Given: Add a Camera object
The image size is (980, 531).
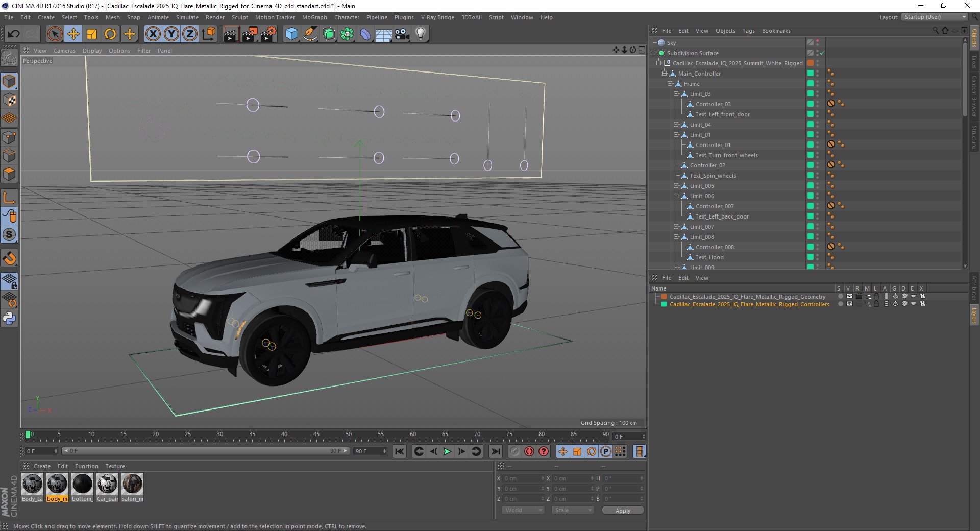Looking at the screenshot, I should 402,34.
